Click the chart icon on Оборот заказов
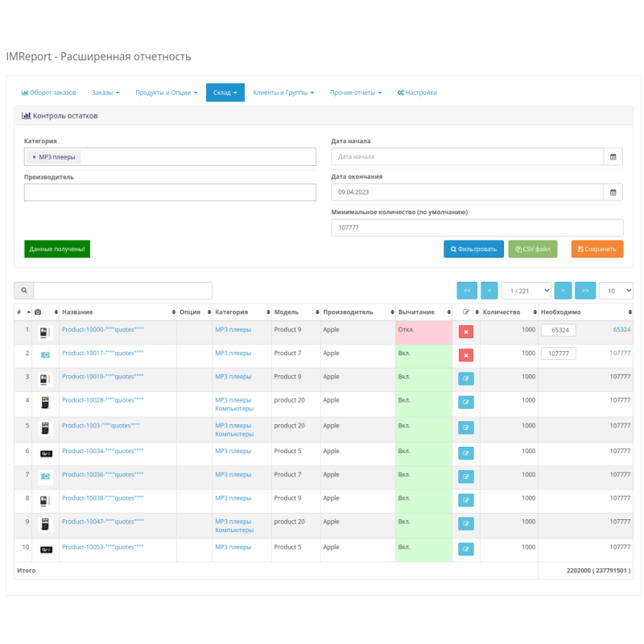Viewport: 644px width, 644px height. 23,93
